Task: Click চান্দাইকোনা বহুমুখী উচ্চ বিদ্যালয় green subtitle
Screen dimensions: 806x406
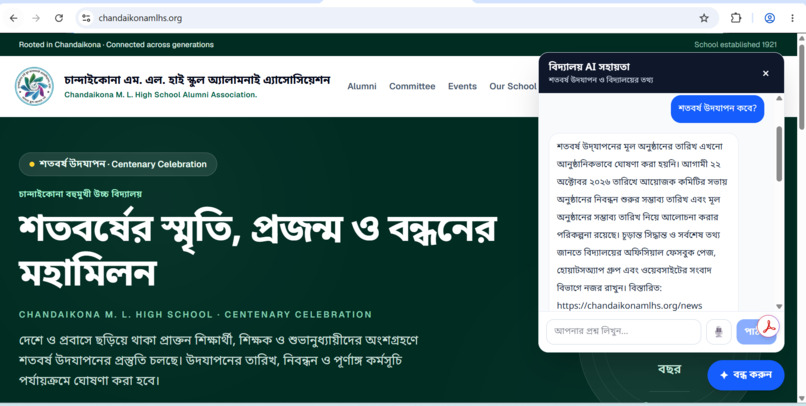Action: click(x=80, y=194)
